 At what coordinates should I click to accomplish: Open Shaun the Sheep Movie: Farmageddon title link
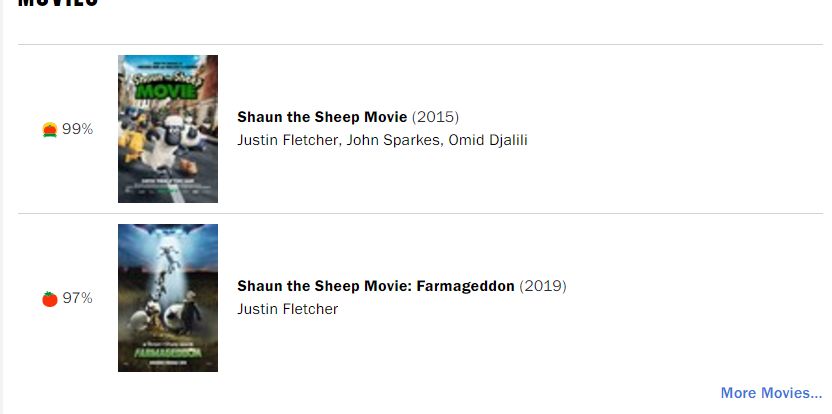(376, 286)
